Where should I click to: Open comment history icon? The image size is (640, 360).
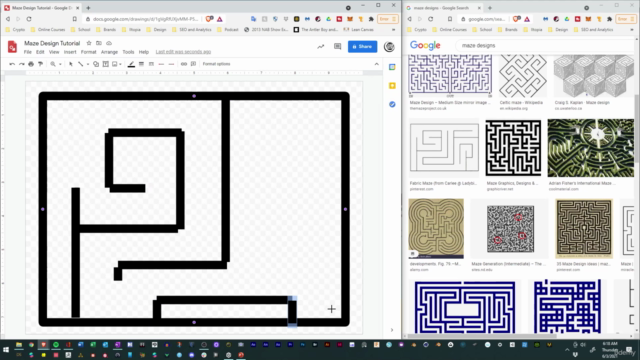coord(338,47)
